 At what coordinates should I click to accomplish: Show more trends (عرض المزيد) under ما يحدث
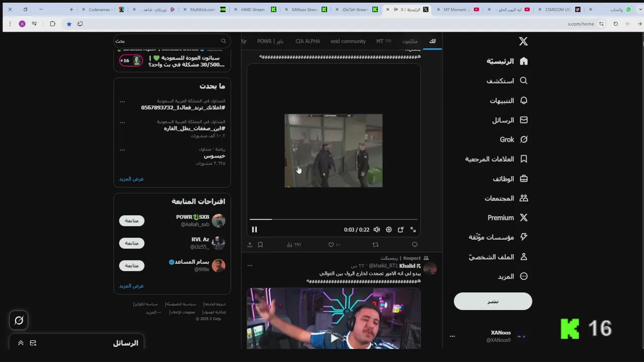pyautogui.click(x=131, y=179)
